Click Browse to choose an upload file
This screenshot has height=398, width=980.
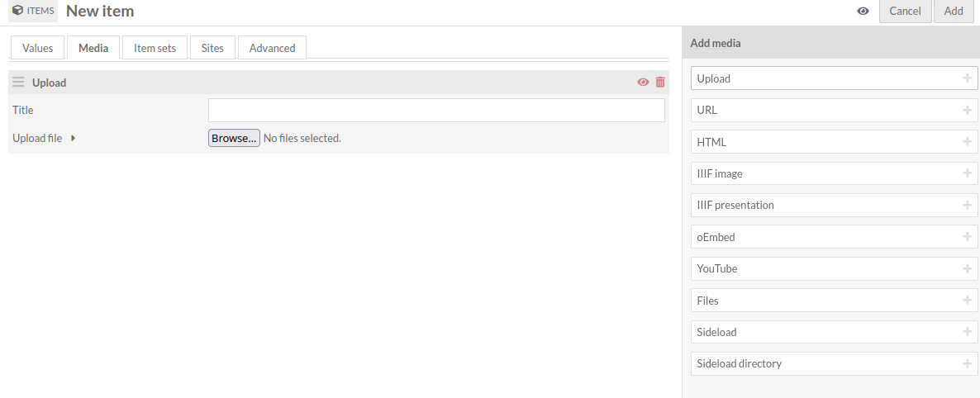tap(234, 138)
